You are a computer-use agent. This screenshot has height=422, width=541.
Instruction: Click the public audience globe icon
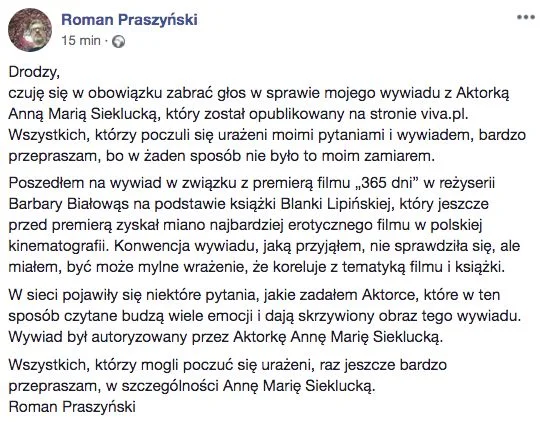[119, 41]
